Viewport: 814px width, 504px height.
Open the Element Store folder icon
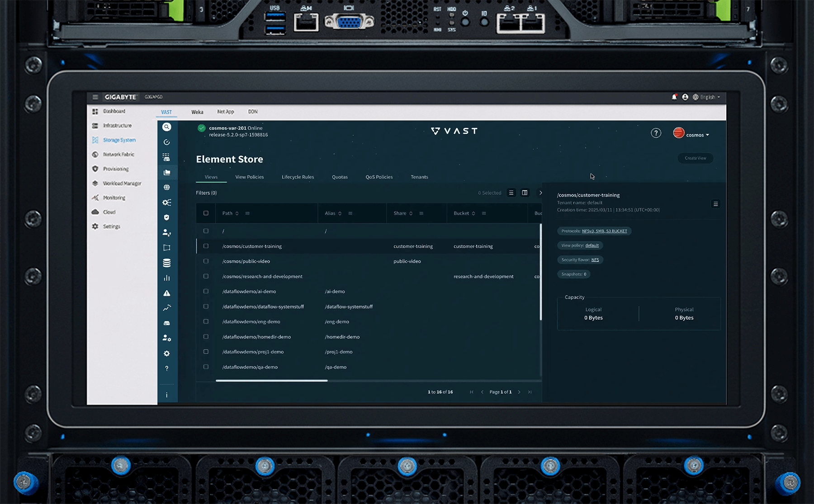pyautogui.click(x=167, y=172)
